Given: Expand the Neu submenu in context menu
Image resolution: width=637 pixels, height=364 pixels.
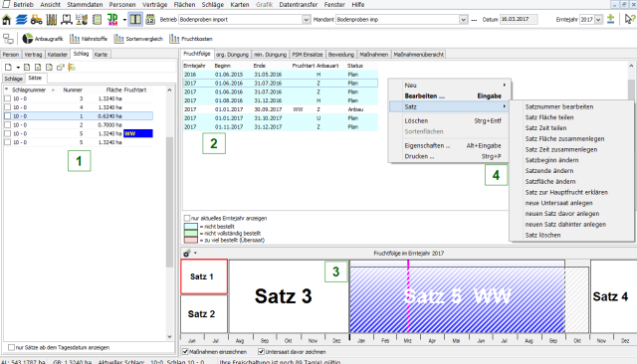Looking at the screenshot, I should pyautogui.click(x=454, y=86).
